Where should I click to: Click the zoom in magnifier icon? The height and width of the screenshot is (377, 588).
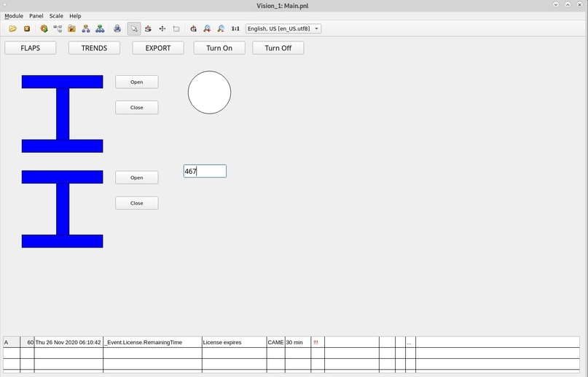pyautogui.click(x=207, y=28)
